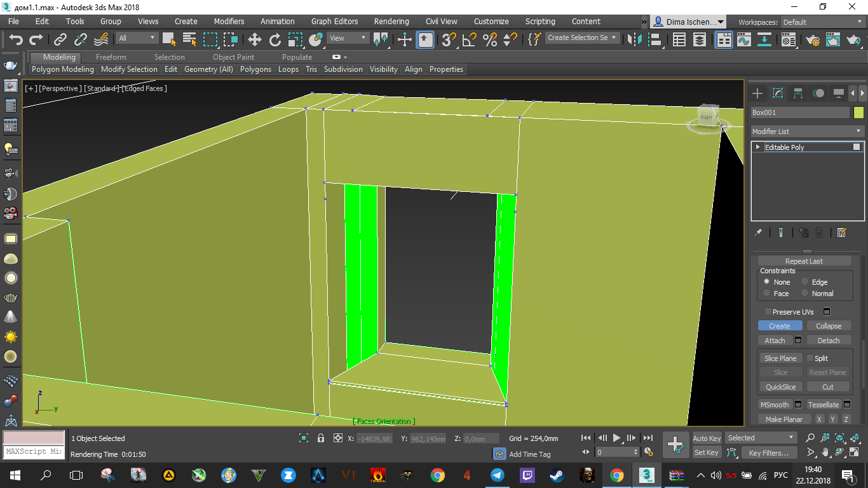Click the Undo arrow icon

point(15,39)
